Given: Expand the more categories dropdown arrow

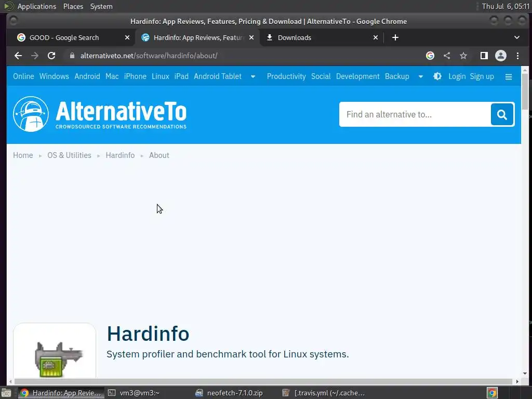Looking at the screenshot, I should 421,77.
